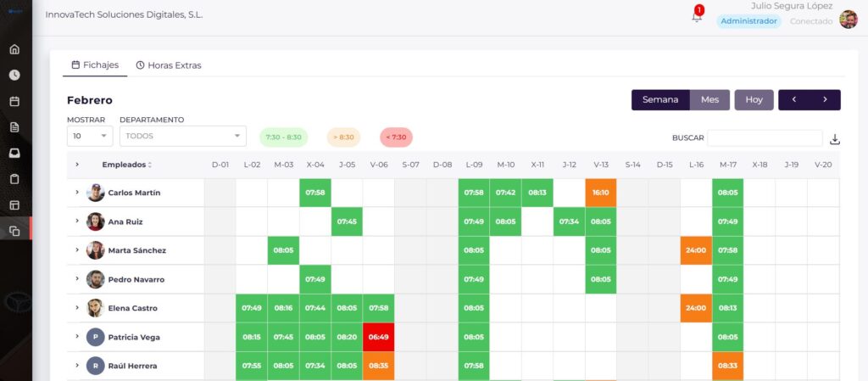Switch to Mes view
The image size is (868, 381).
point(709,100)
